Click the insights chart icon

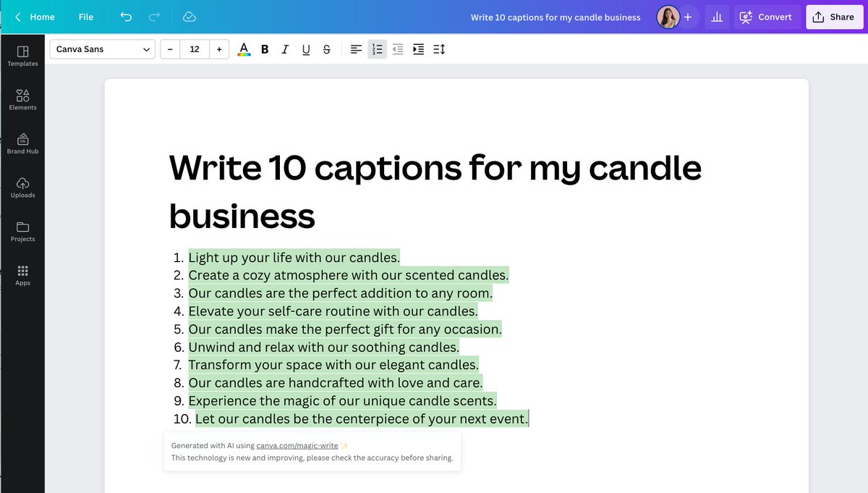click(x=716, y=16)
